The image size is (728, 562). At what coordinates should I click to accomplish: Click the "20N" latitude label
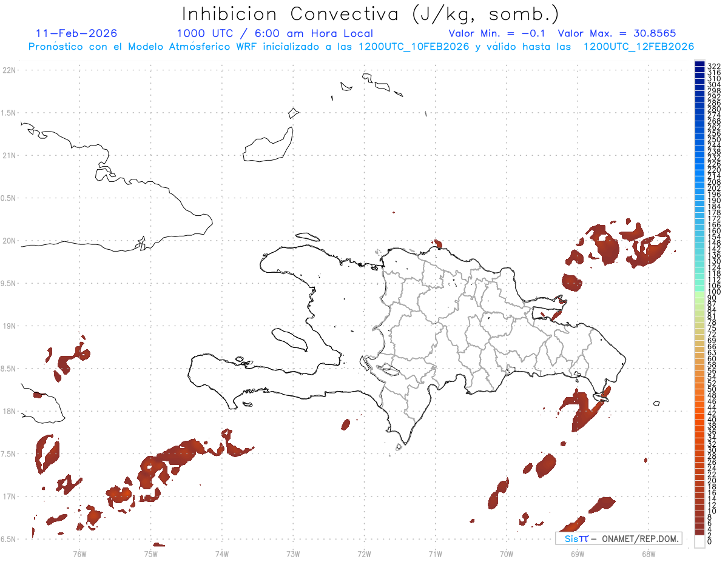pos(8,241)
